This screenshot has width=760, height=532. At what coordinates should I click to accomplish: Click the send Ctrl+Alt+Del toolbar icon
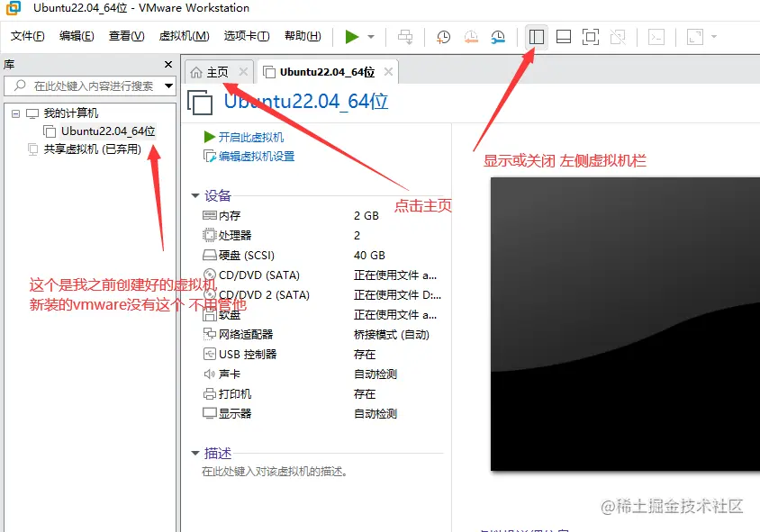[405, 37]
